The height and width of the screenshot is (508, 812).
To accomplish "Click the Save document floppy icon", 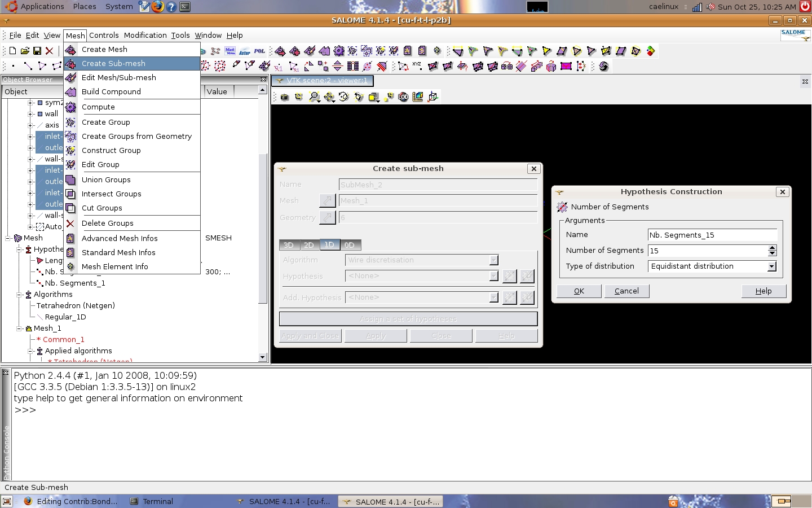I will tap(37, 51).
